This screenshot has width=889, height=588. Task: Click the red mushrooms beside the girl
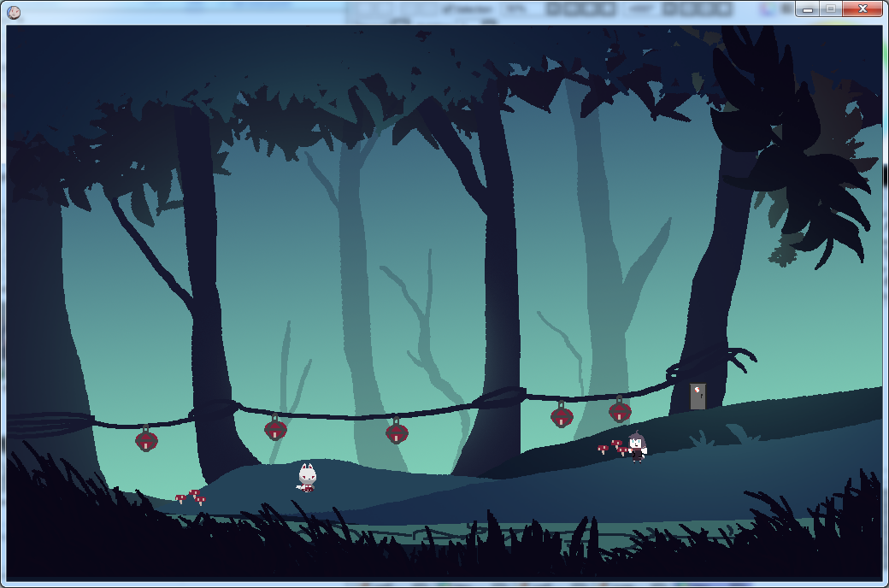(613, 447)
